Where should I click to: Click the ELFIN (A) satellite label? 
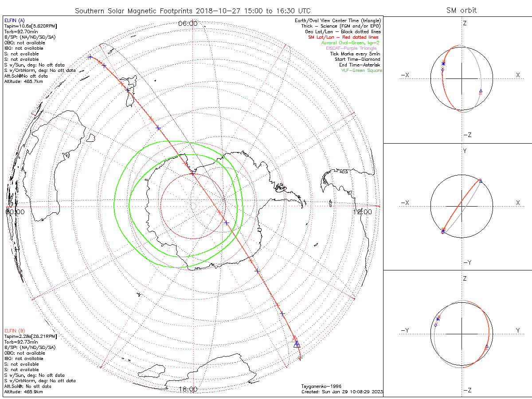coord(15,20)
